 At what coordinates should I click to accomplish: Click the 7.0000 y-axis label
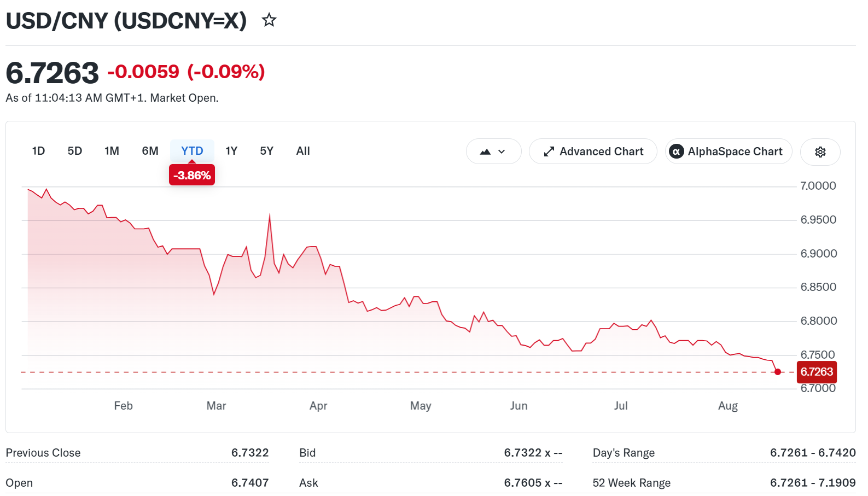(x=818, y=186)
